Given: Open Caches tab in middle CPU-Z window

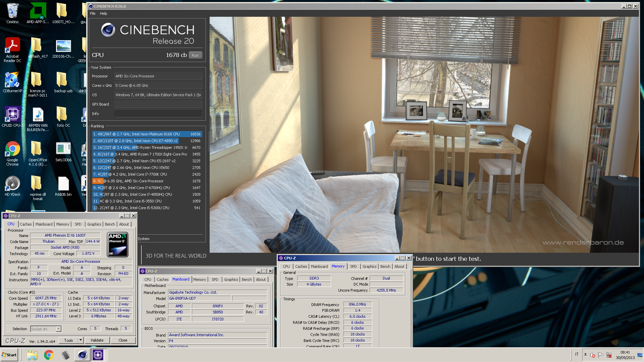Looking at the screenshot, I should point(163,280).
